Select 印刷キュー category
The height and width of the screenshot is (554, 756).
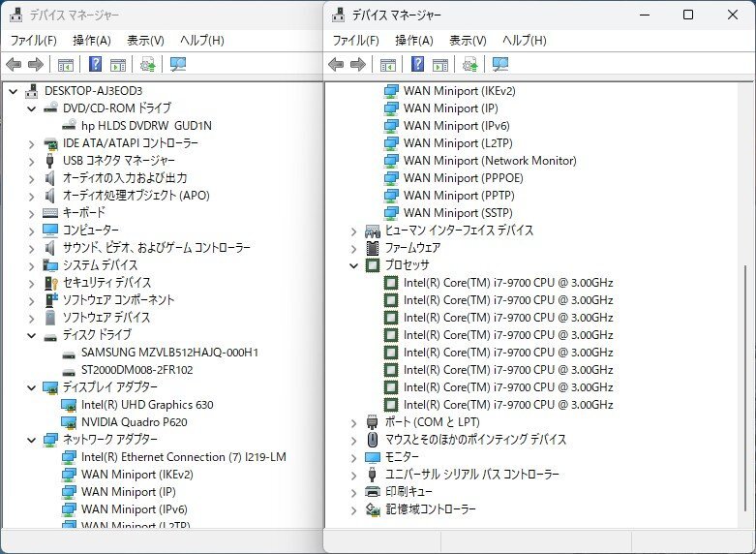(x=408, y=491)
